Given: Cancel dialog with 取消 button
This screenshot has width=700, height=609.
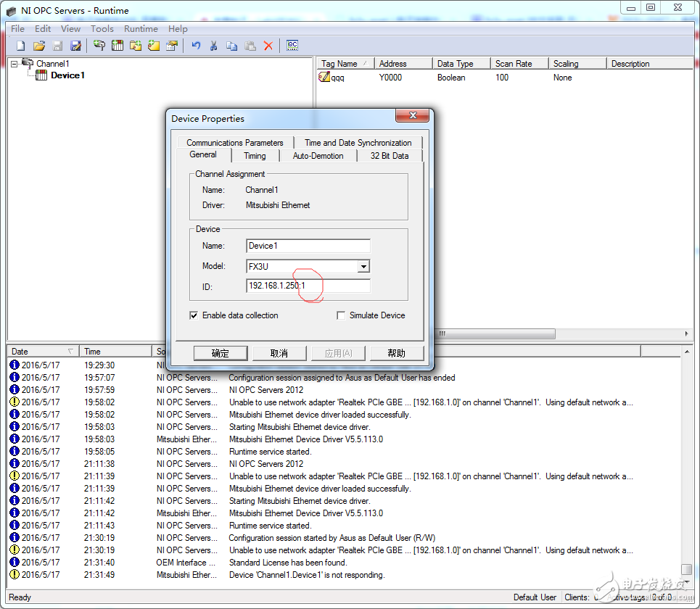Looking at the screenshot, I should pyautogui.click(x=279, y=353).
